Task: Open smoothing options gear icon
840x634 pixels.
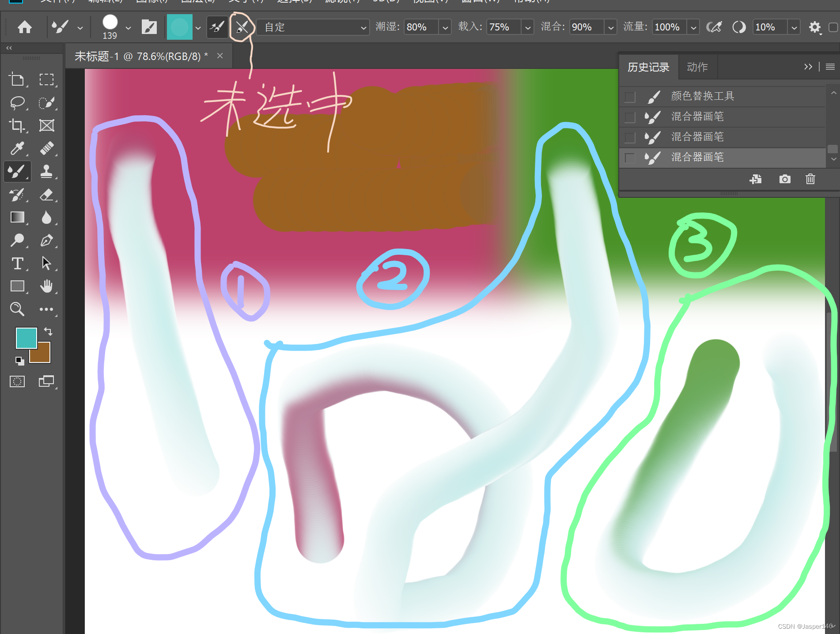Action: [x=815, y=27]
